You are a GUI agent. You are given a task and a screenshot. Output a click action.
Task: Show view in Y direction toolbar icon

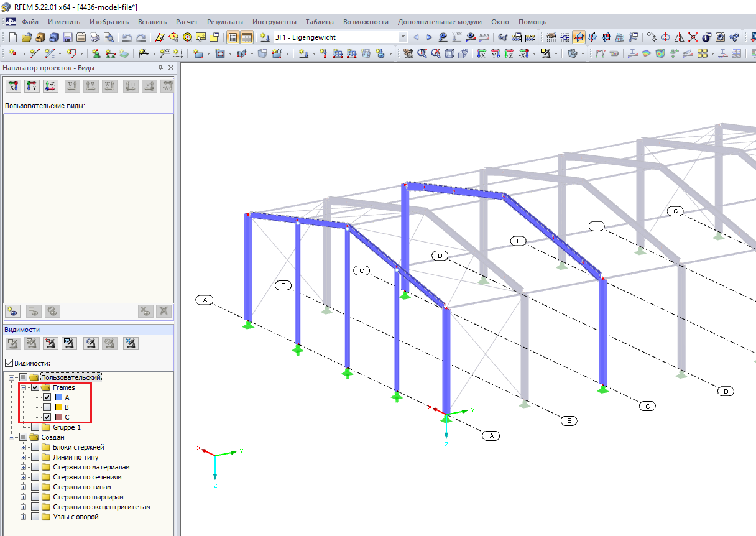coord(496,53)
